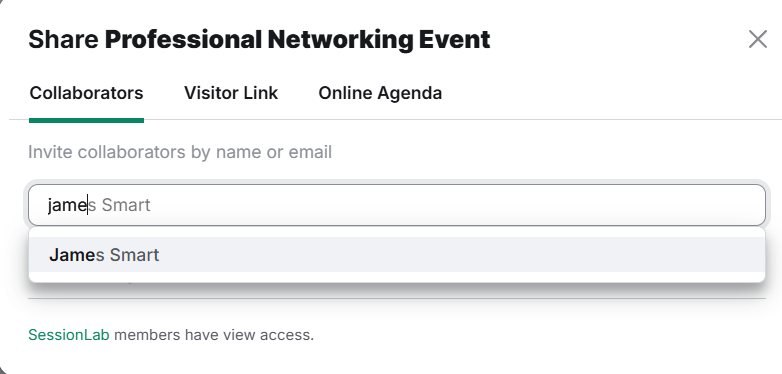Click the word "Link" in the Visitor Link tab

261,93
